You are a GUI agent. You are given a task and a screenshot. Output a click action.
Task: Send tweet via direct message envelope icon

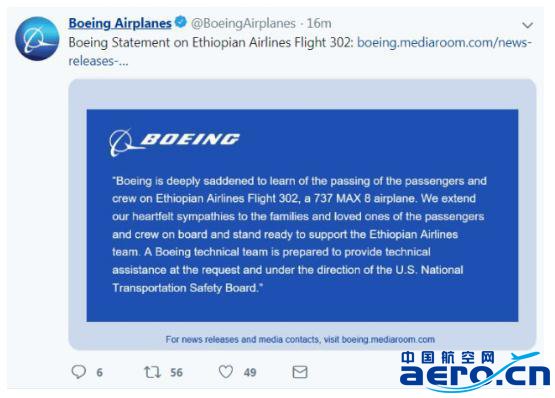[300, 372]
